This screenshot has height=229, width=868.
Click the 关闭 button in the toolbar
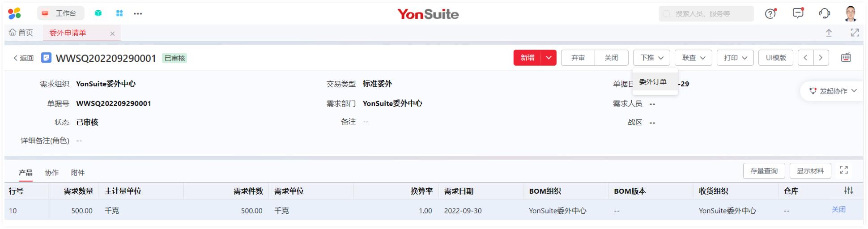[x=611, y=58]
